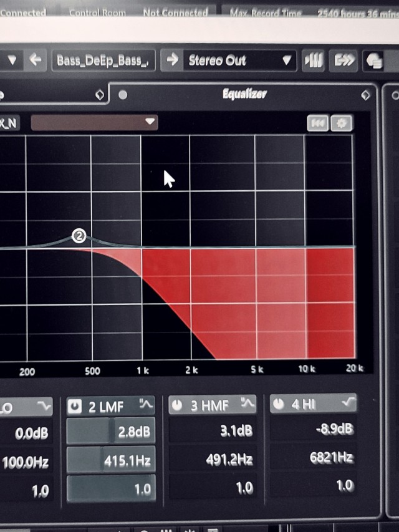Open the EQ settings gear icon
The width and height of the screenshot is (399, 532).
[341, 123]
